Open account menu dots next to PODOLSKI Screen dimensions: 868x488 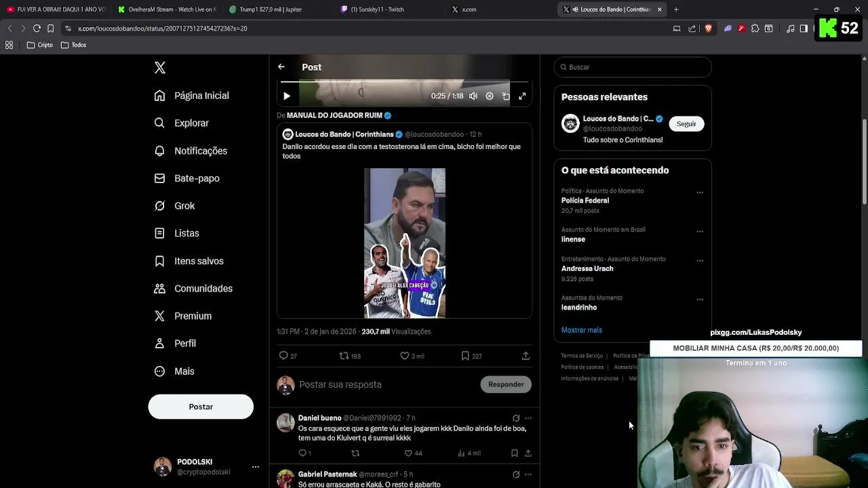[x=256, y=467]
